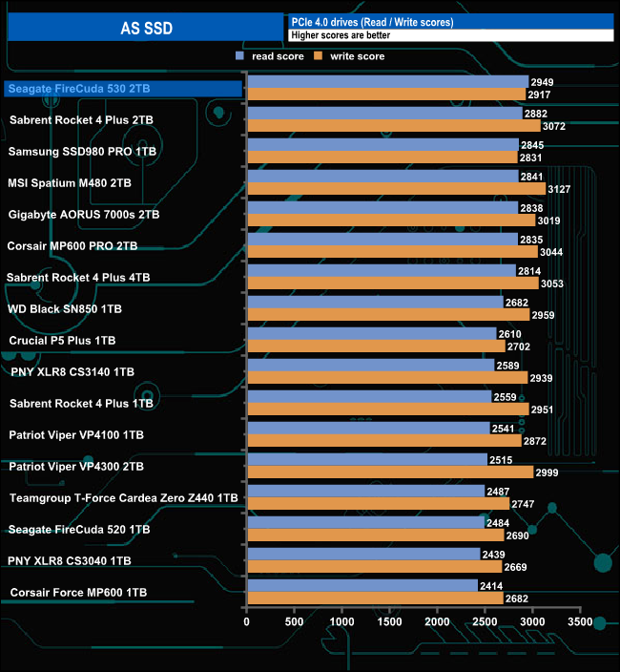
Task: Select the Teamgroup T-Force Cardea Zero Z440 label
Action: coord(124,498)
